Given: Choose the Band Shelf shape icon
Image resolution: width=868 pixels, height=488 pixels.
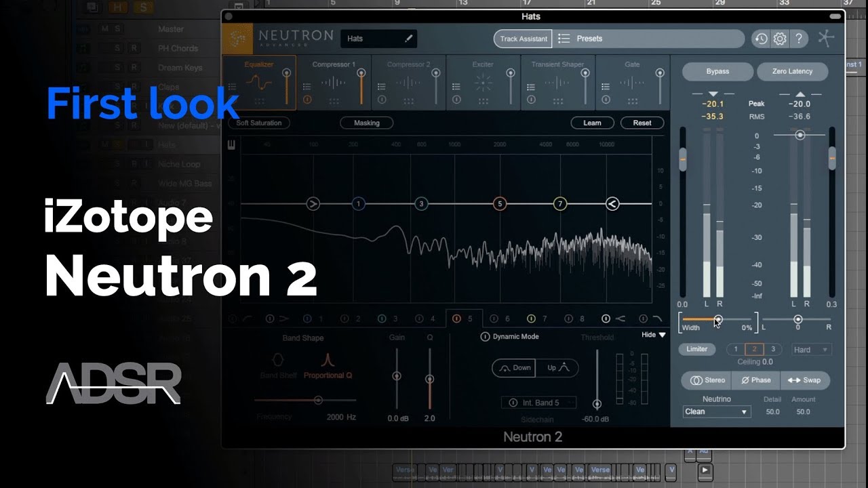Looking at the screenshot, I should (x=278, y=359).
